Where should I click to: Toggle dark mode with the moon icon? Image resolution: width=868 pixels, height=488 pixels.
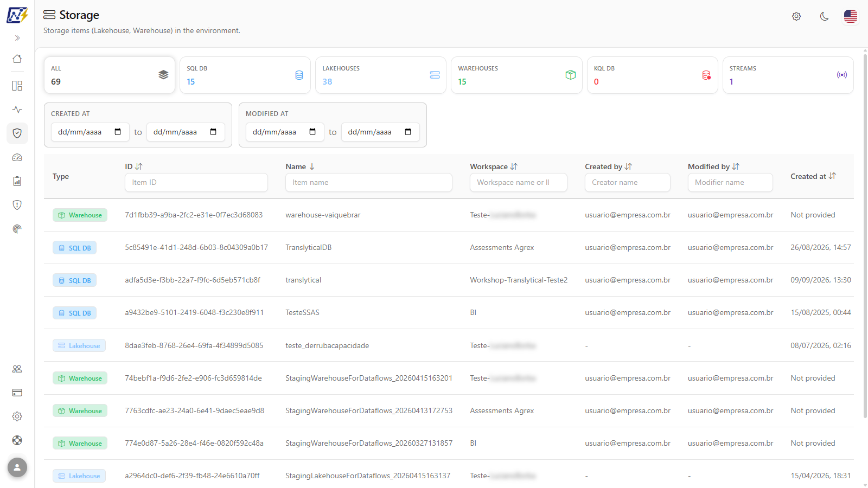tap(824, 16)
